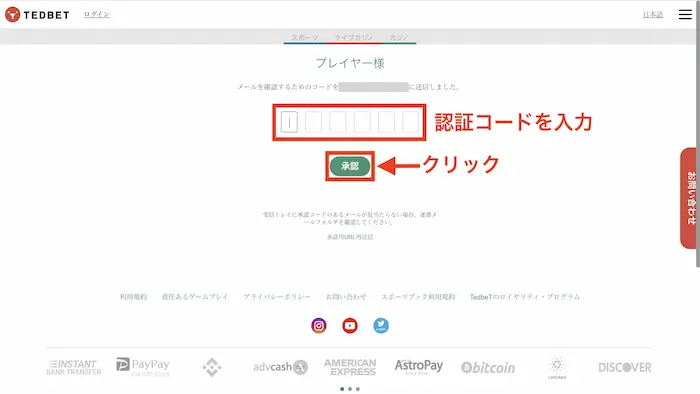Switch to the カジノ tab

(399, 37)
